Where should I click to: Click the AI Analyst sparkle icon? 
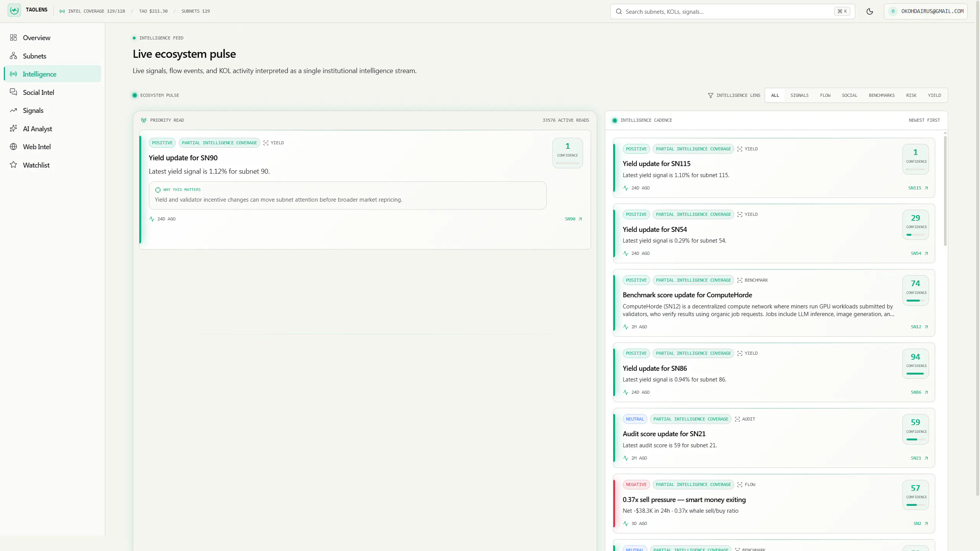[x=13, y=129]
